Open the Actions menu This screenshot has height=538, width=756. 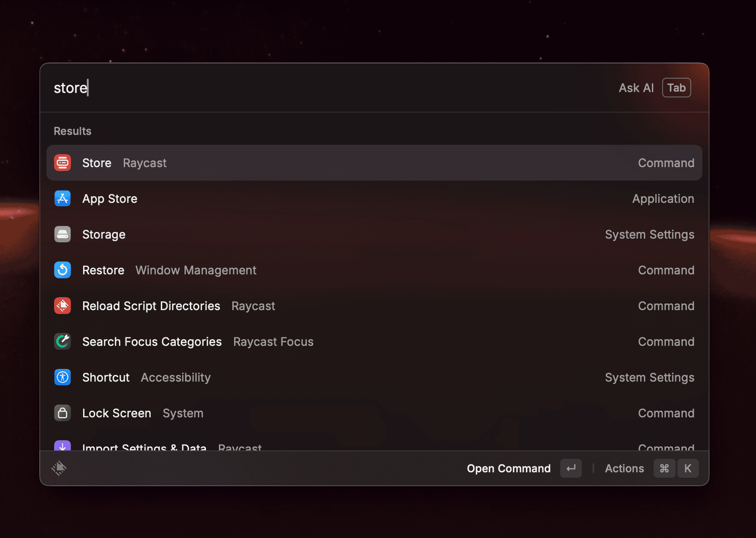(624, 468)
